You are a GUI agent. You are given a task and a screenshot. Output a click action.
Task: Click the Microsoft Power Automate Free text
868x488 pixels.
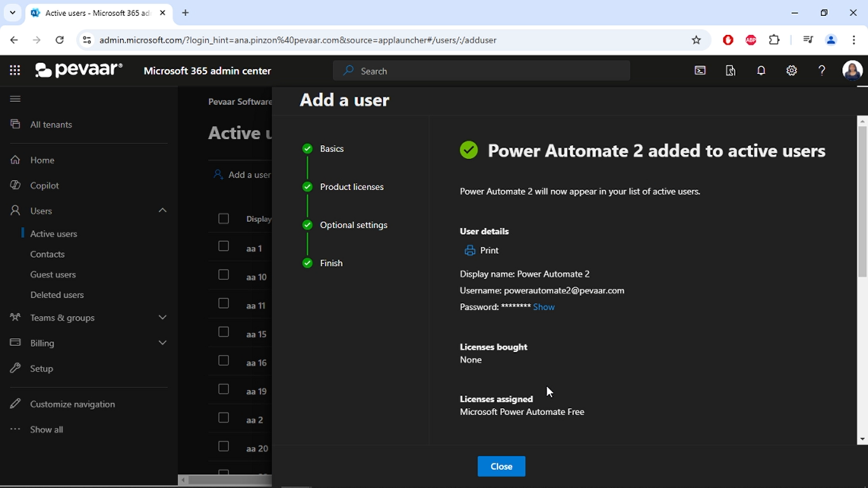pyautogui.click(x=522, y=412)
